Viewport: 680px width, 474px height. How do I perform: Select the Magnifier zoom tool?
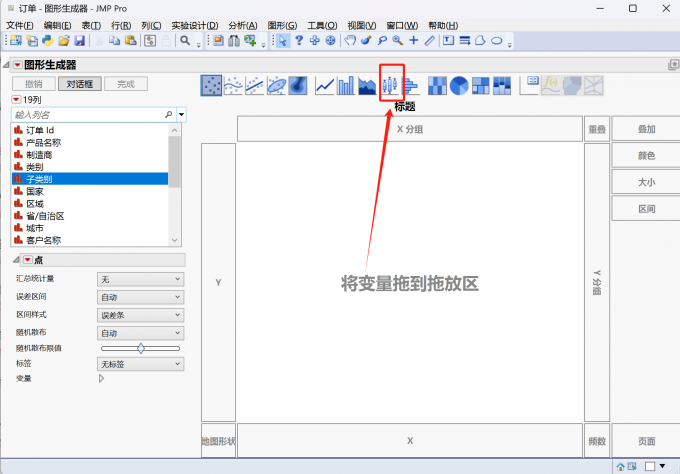[x=398, y=41]
